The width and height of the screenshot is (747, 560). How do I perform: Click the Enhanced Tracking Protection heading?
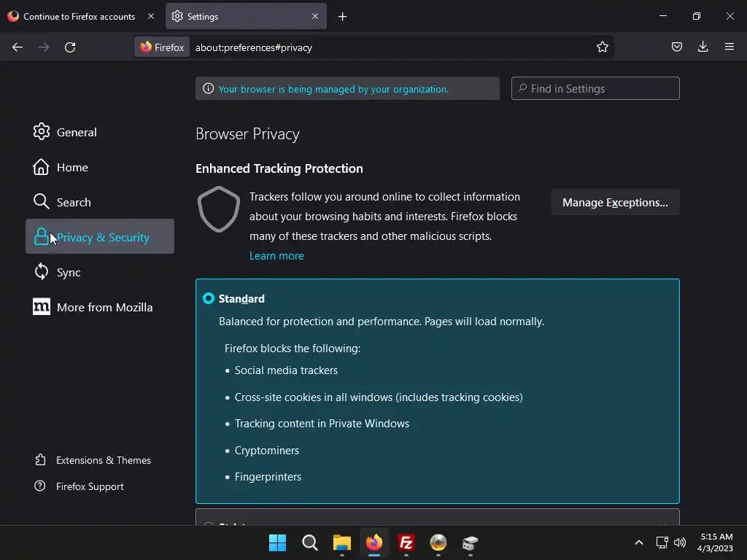(x=279, y=168)
